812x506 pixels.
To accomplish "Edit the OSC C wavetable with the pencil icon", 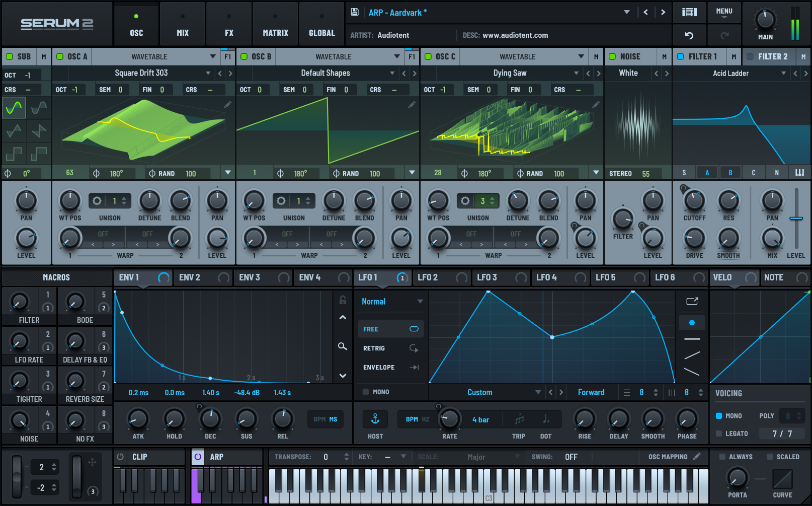I will 596,104.
